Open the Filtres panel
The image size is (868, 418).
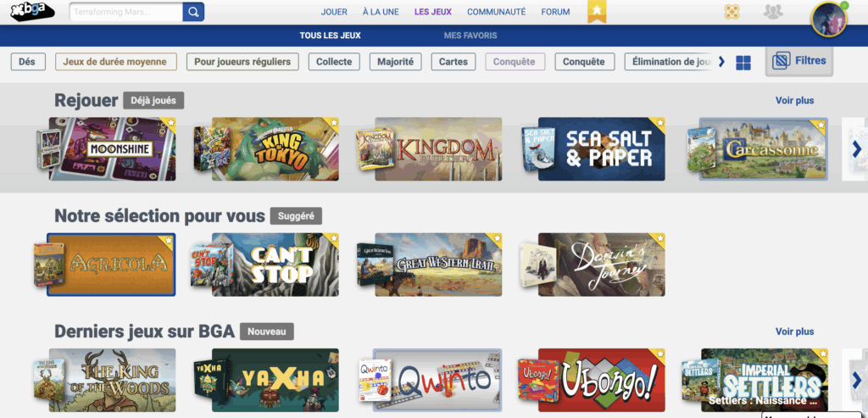click(x=798, y=61)
